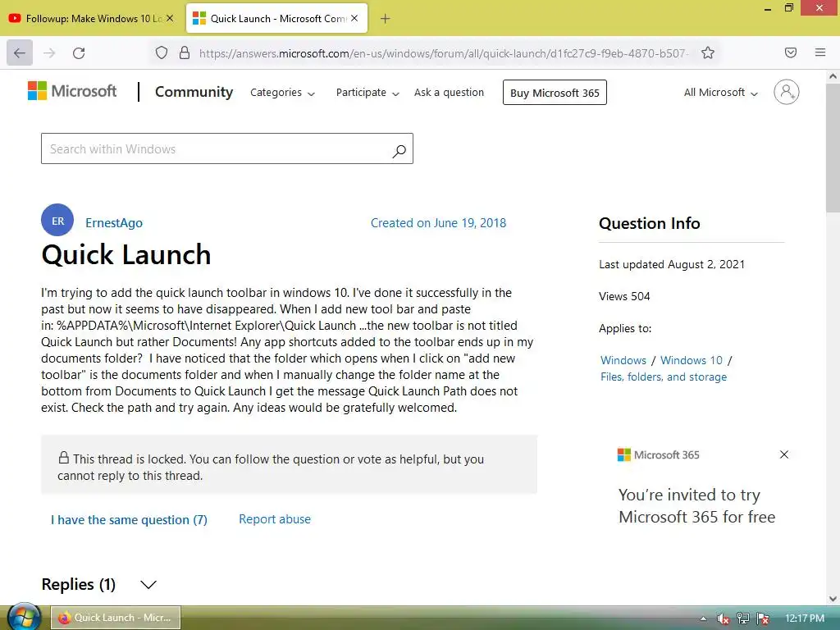Screen dimensions: 840x630
Task: Open Files, folders, and storage link
Action: point(663,377)
